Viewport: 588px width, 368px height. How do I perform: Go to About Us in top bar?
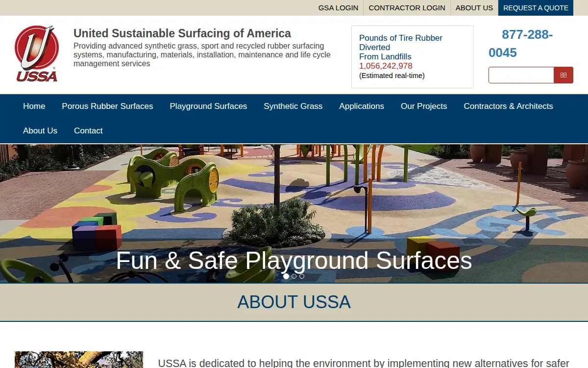(474, 8)
